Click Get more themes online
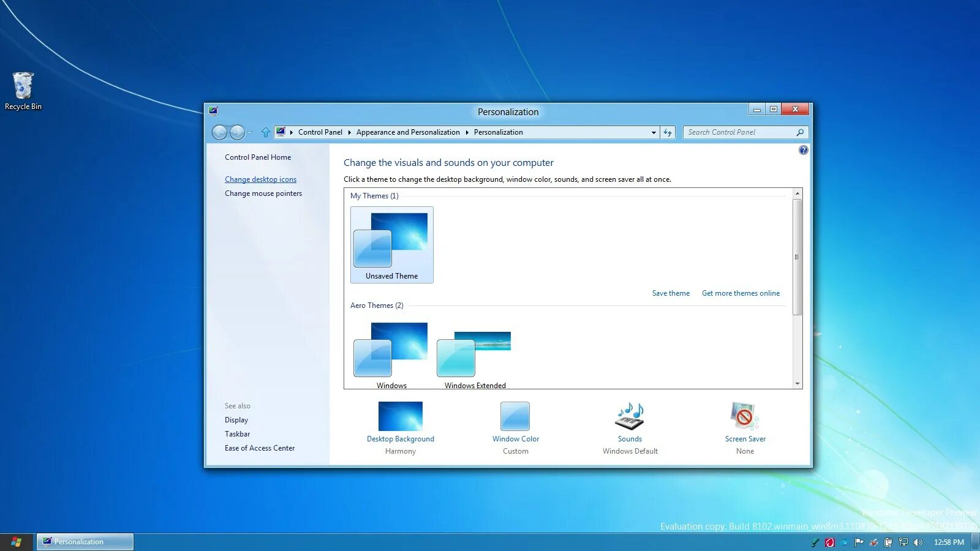This screenshot has height=551, width=980. point(741,293)
